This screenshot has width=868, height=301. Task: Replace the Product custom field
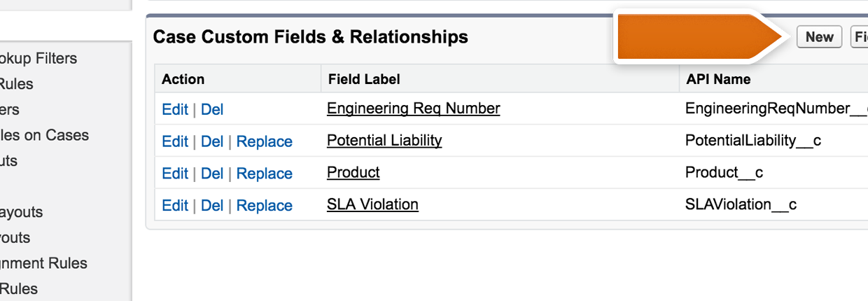265,174
